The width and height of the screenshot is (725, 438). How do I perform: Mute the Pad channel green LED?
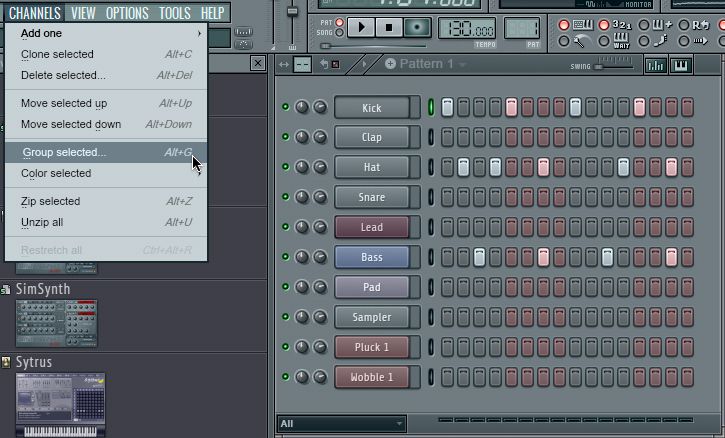pyautogui.click(x=285, y=287)
